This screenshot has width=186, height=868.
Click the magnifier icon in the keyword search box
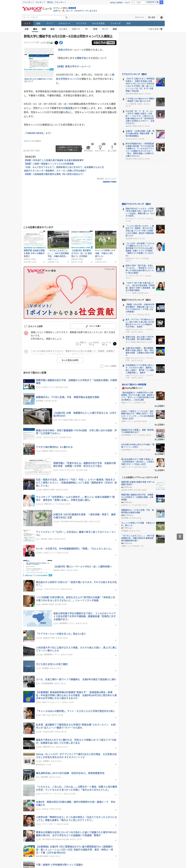tap(66, 18)
